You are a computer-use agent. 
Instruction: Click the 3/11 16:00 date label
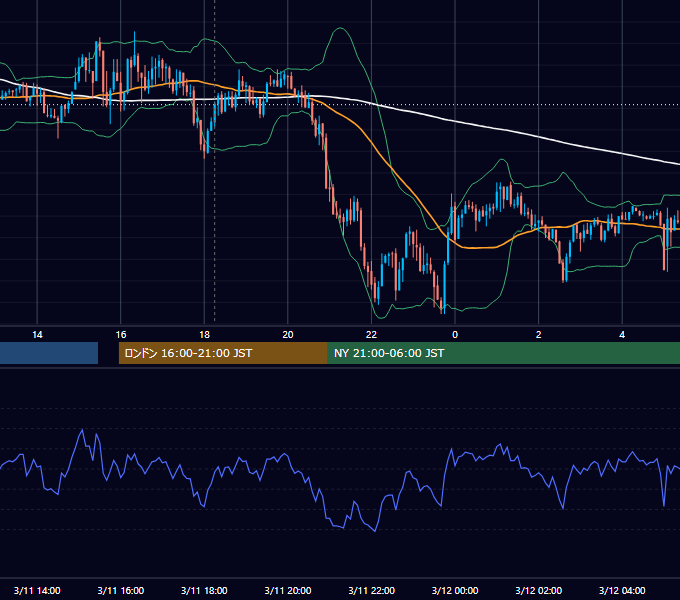[121, 590]
